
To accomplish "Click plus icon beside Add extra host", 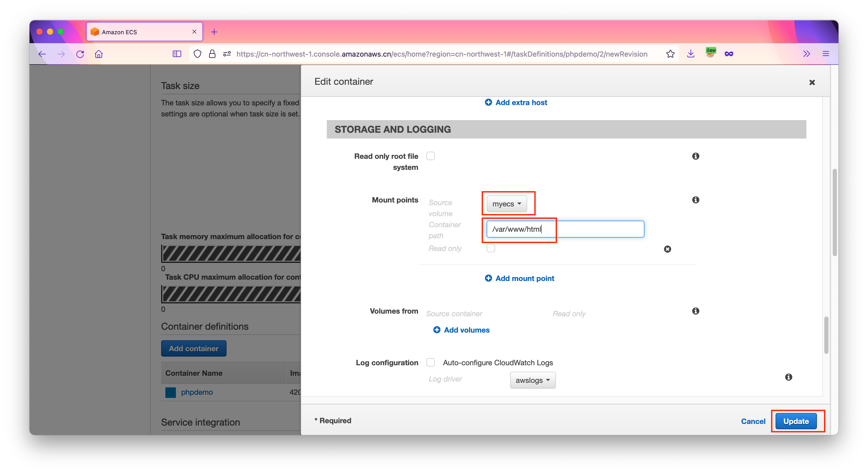I will 488,102.
